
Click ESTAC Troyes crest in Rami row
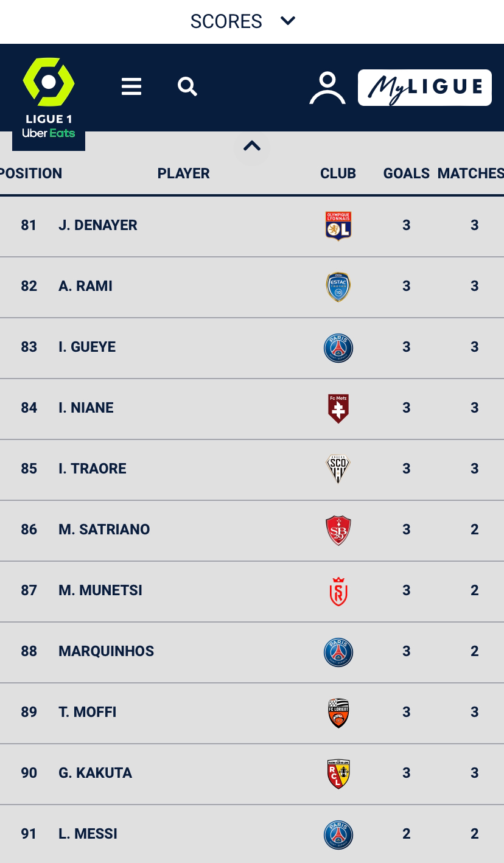[338, 287]
